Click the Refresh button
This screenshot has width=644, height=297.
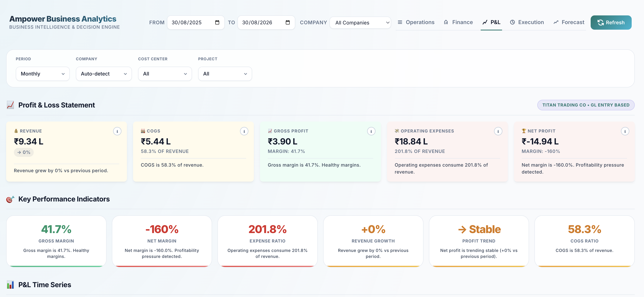tap(611, 23)
